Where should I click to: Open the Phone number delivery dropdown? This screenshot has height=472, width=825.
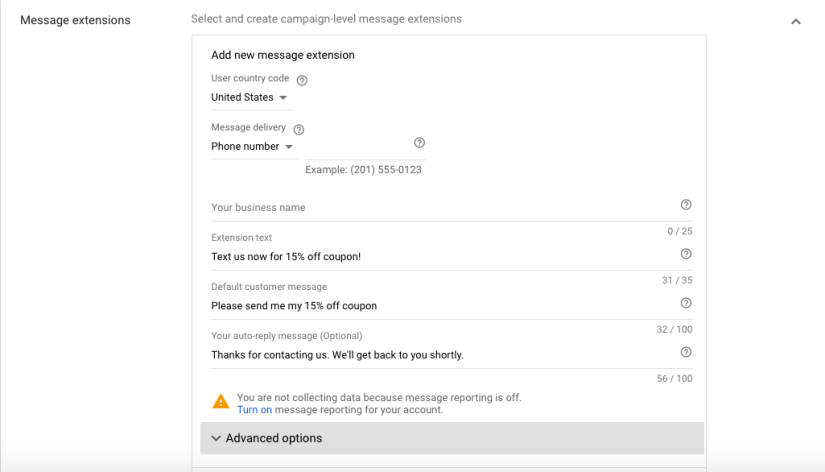[253, 147]
